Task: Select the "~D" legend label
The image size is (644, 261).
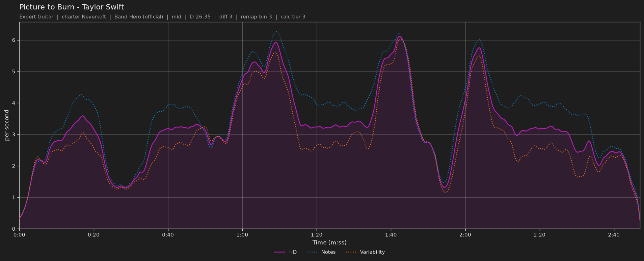Action: (293, 252)
